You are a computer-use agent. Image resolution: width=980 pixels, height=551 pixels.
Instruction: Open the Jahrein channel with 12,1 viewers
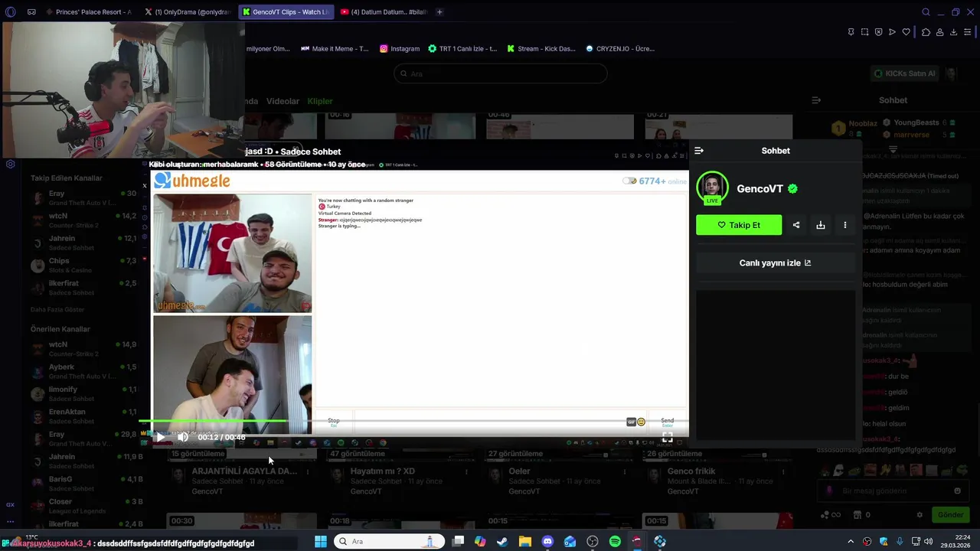(x=84, y=243)
